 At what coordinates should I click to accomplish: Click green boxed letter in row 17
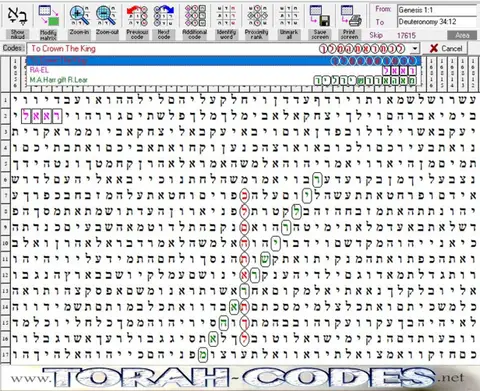click(x=202, y=355)
